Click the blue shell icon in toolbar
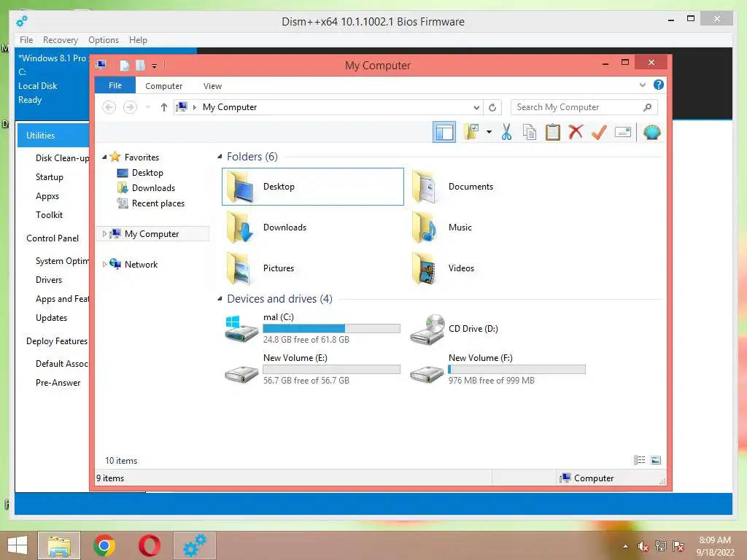 pyautogui.click(x=651, y=132)
